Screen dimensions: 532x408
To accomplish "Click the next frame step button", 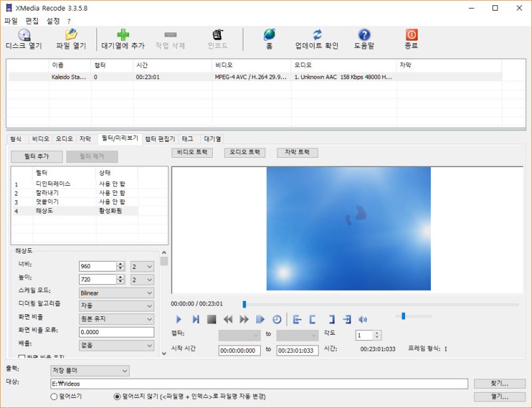I will pyautogui.click(x=196, y=319).
